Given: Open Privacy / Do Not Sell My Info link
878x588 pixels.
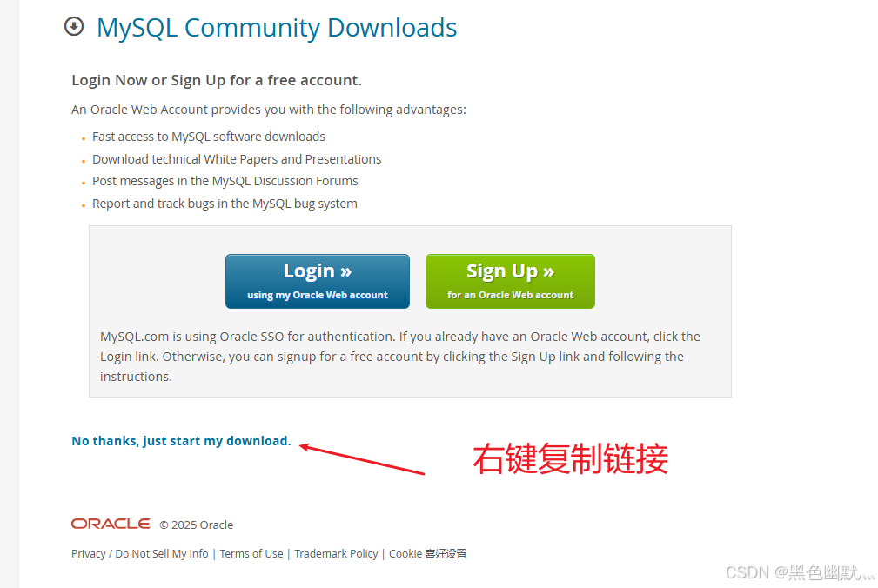Looking at the screenshot, I should [x=140, y=553].
